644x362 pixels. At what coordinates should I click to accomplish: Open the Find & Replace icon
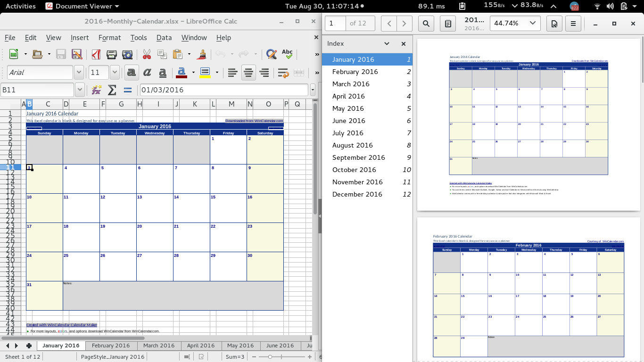(x=272, y=54)
